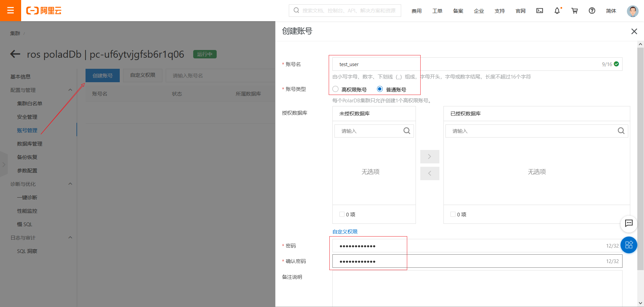Close the 创建账号 panel

tap(634, 31)
